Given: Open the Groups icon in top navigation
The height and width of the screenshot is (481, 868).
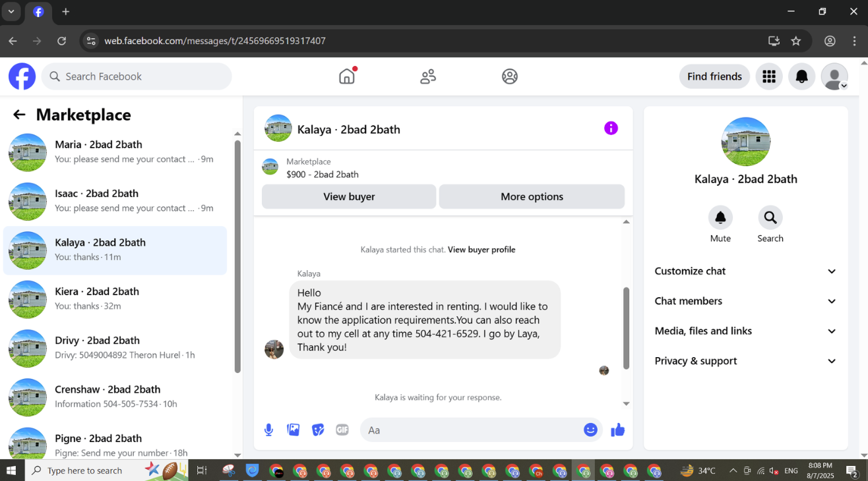Looking at the screenshot, I should 510,76.
